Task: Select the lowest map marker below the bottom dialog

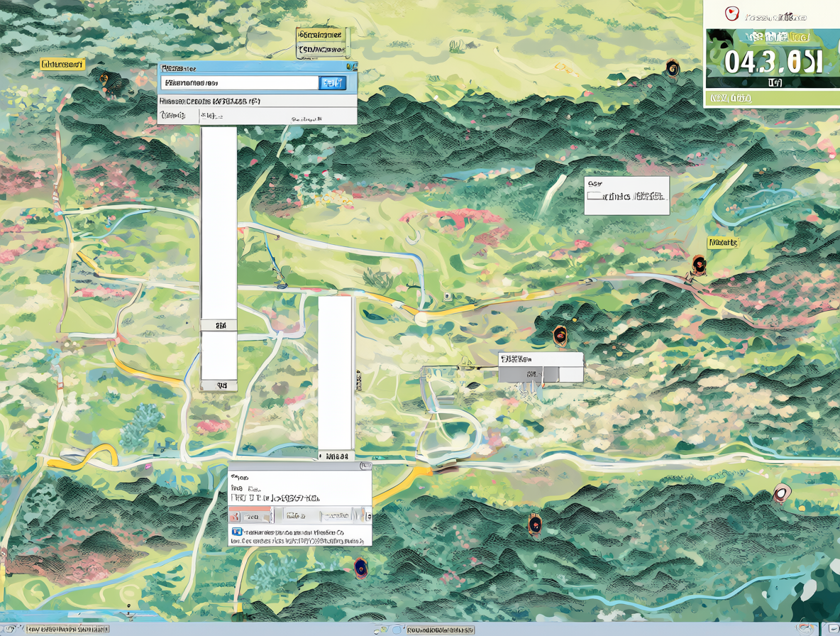Action: [360, 566]
